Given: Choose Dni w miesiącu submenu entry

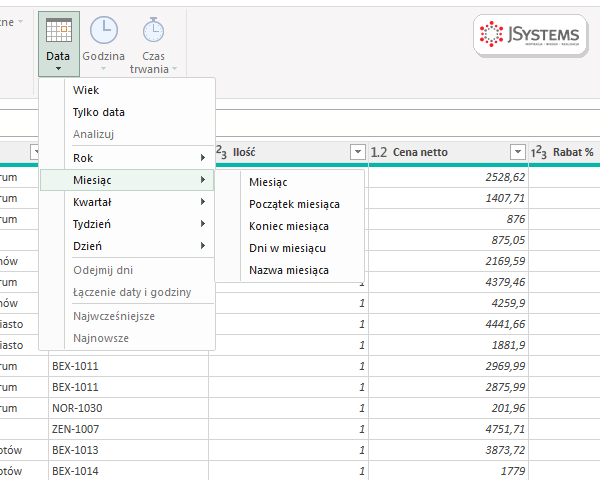Looking at the screenshot, I should tap(290, 248).
